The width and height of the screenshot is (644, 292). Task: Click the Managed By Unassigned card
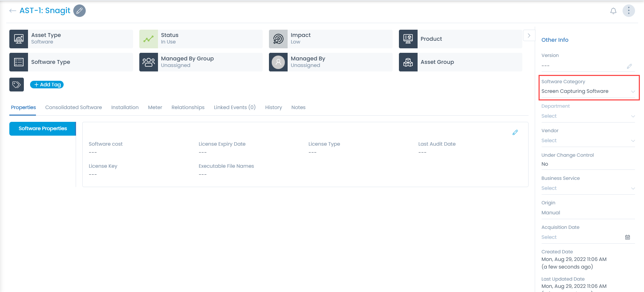pyautogui.click(x=331, y=62)
